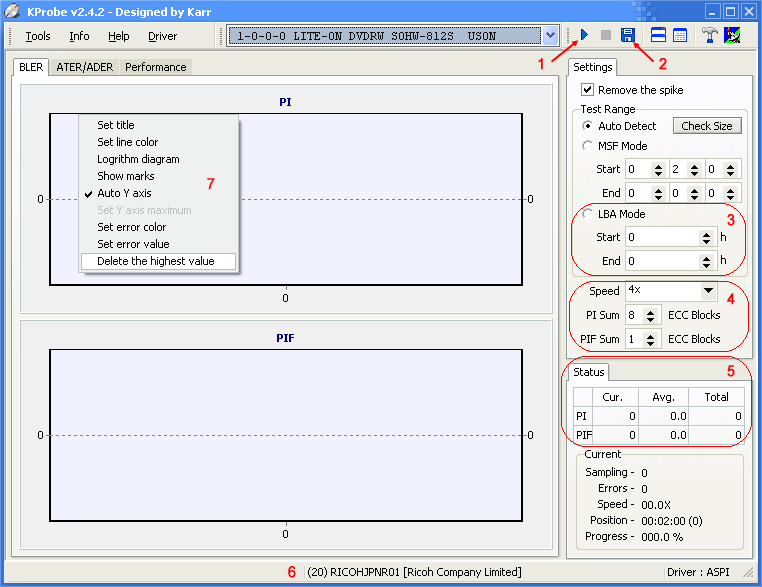The image size is (762, 587).
Task: Increase the PI Sum stepper value
Action: tap(654, 311)
